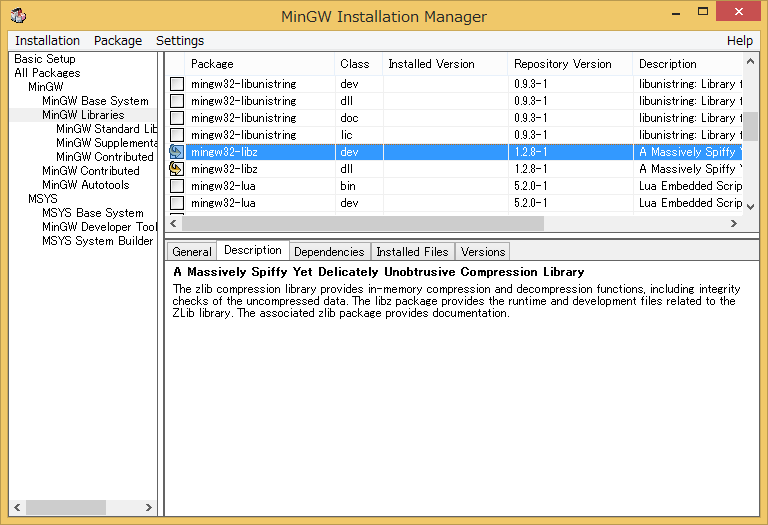768x525 pixels.
Task: Click tree panel scroll left arrow
Action: click(x=17, y=507)
